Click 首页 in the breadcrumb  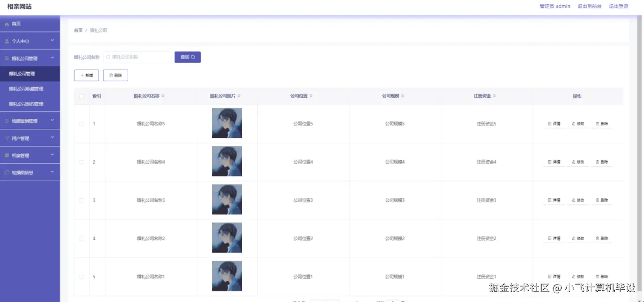pyautogui.click(x=78, y=30)
